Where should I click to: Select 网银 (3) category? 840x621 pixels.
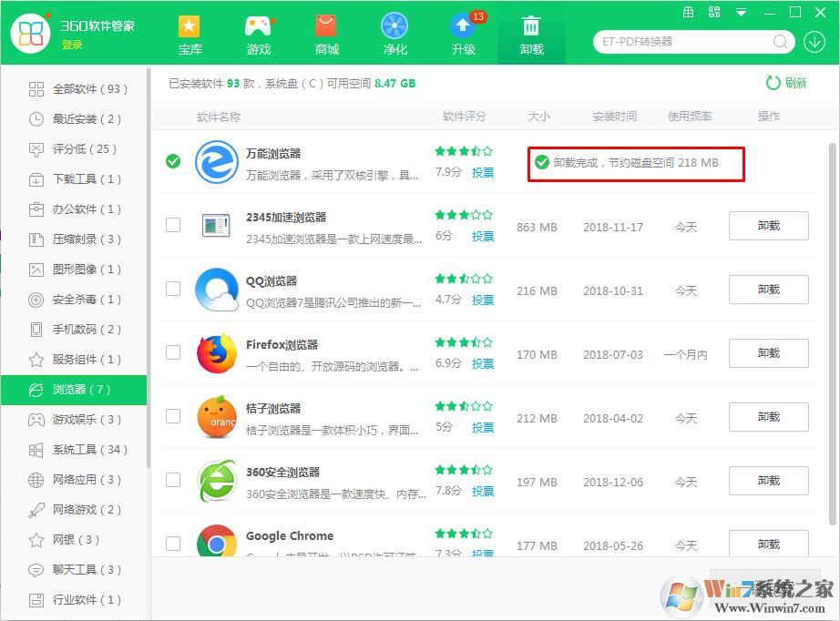pyautogui.click(x=74, y=540)
